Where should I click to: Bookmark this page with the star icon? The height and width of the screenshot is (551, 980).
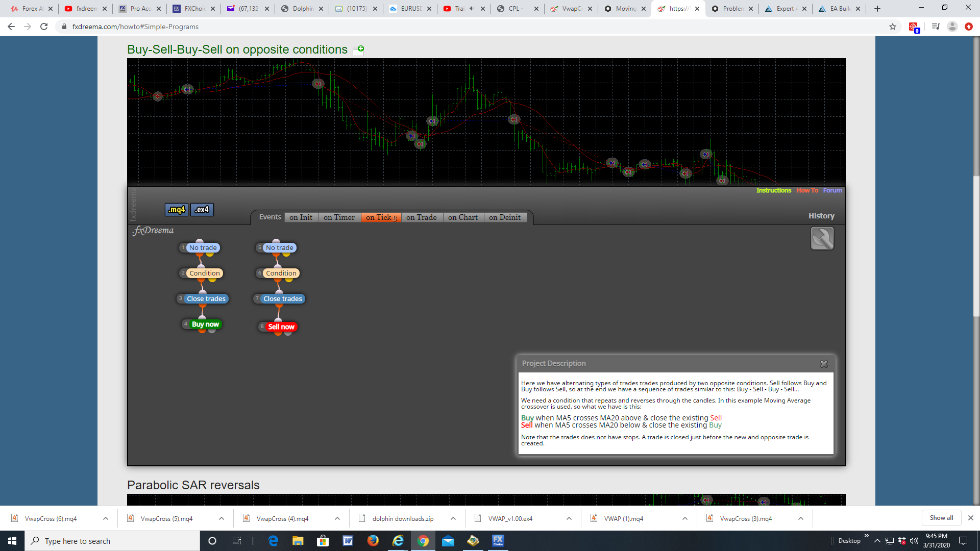point(893,27)
